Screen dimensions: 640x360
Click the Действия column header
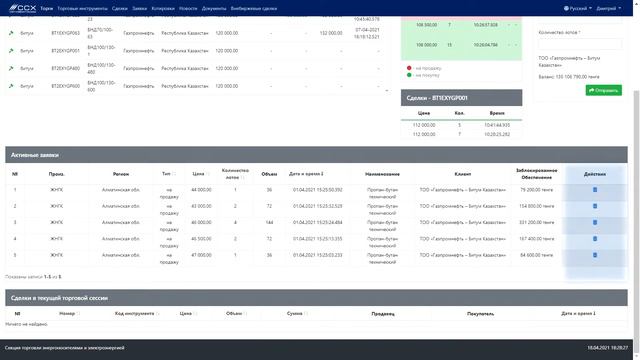point(595,174)
